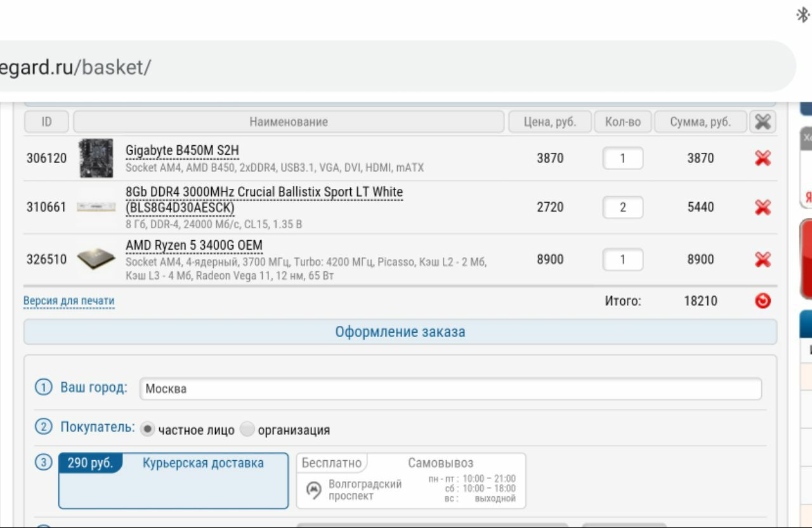Click the Итого: label
812x528 pixels.
[622, 301]
